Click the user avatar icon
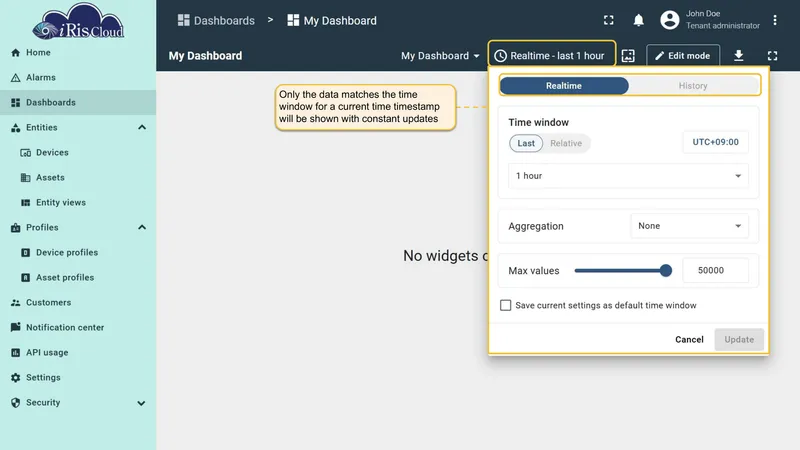 coord(670,20)
